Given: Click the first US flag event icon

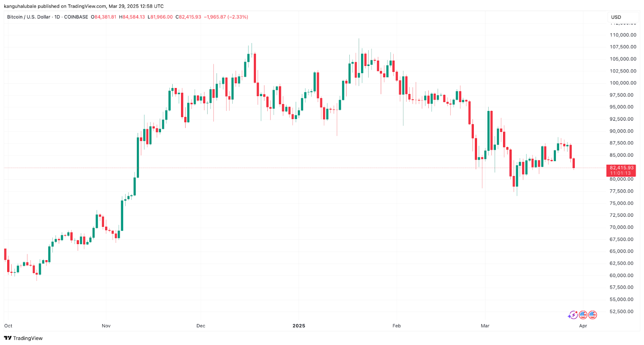Looking at the screenshot, I should click(x=583, y=315).
